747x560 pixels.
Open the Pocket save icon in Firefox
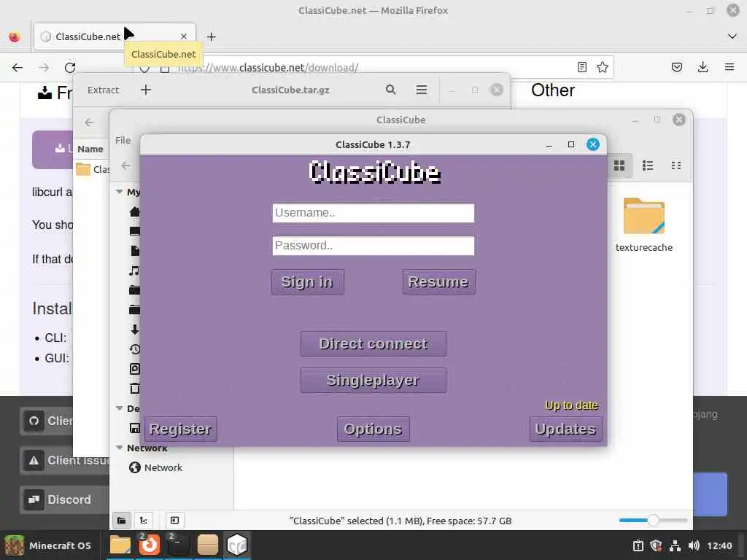(676, 67)
